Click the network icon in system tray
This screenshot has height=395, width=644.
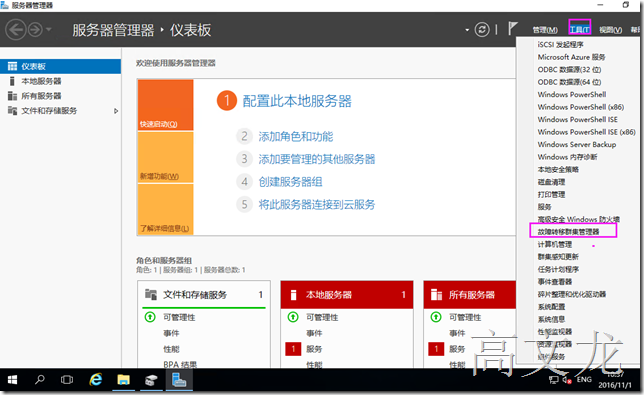[x=554, y=380]
